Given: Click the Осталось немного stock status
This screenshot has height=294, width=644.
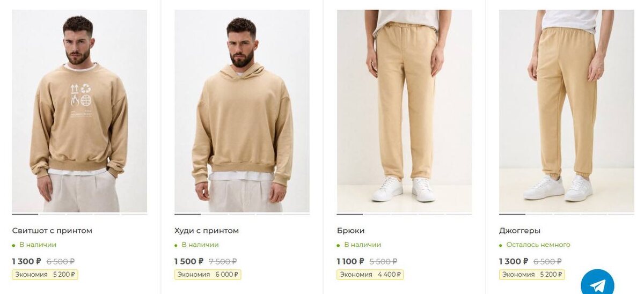Looking at the screenshot, I should tap(538, 245).
